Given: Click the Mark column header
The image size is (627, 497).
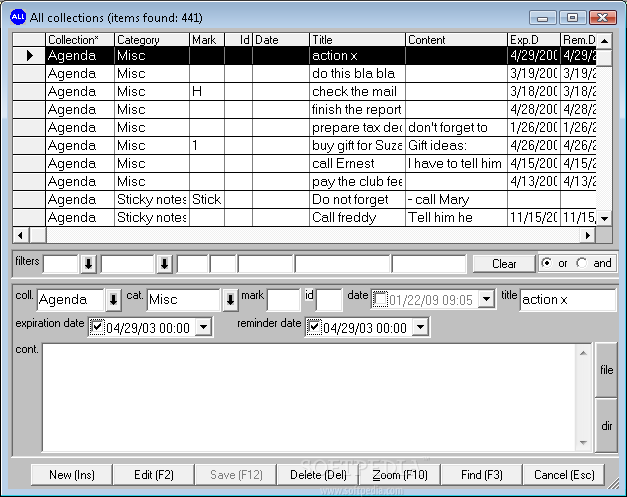Looking at the screenshot, I should [207, 40].
